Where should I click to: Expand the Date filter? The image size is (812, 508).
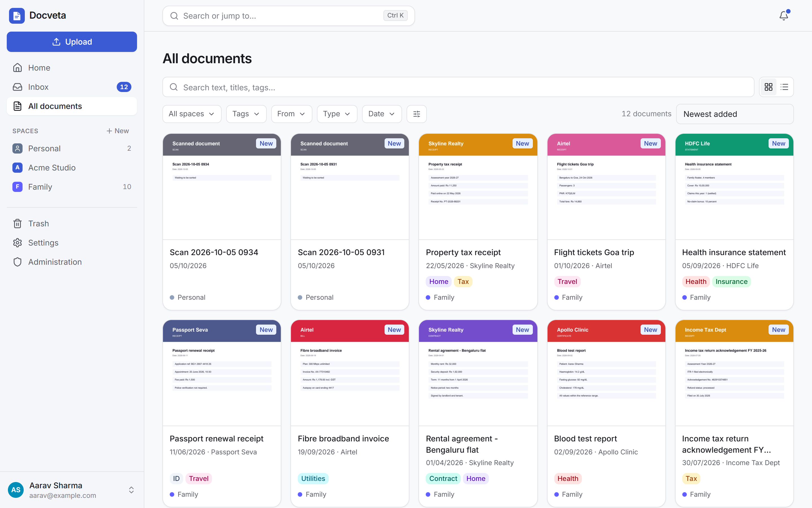coord(381,114)
